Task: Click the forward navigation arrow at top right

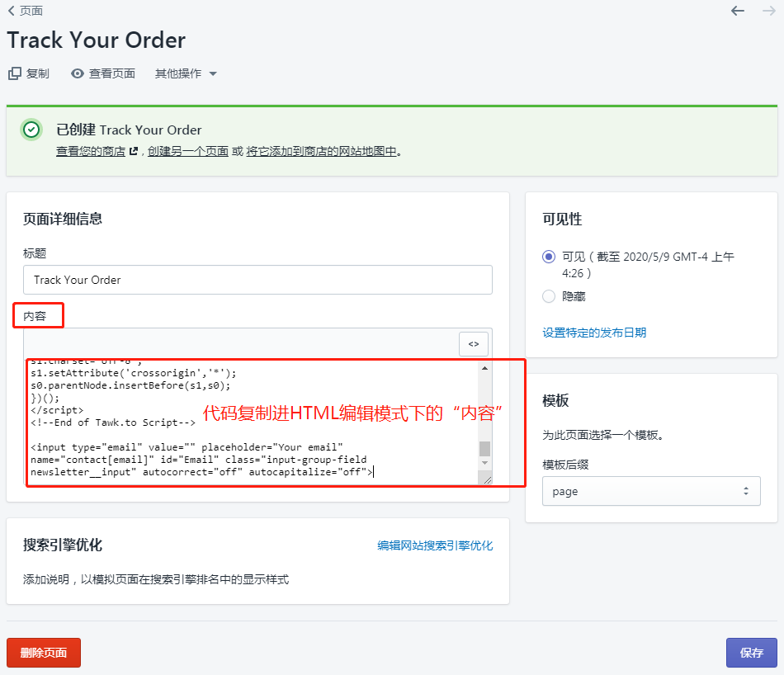Action: click(768, 11)
